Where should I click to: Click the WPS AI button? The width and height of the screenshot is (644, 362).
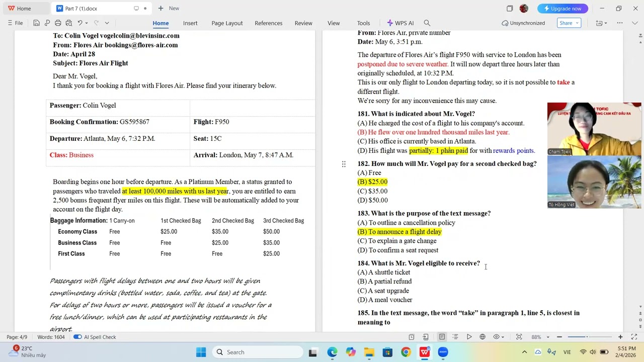tap(400, 23)
